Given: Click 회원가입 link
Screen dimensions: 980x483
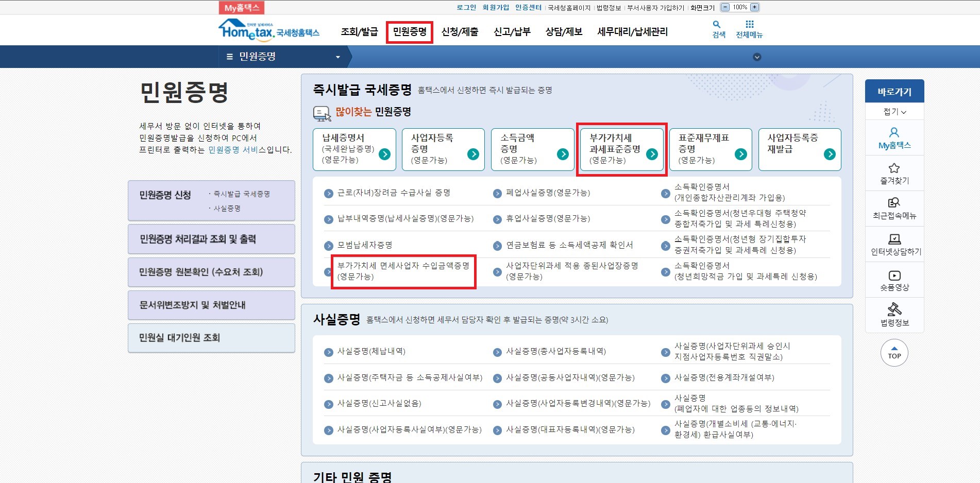Looking at the screenshot, I should click(x=496, y=7).
